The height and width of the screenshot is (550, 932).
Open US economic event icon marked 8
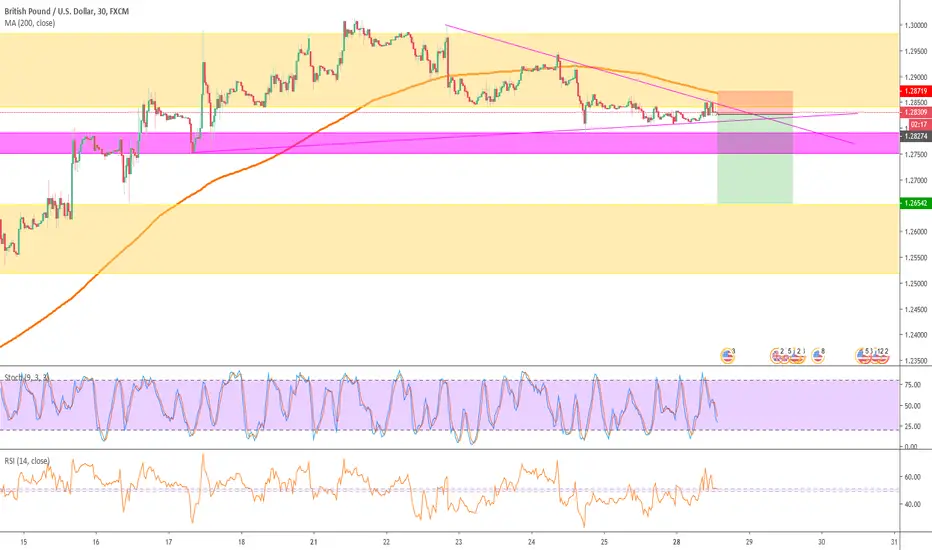[x=817, y=356]
